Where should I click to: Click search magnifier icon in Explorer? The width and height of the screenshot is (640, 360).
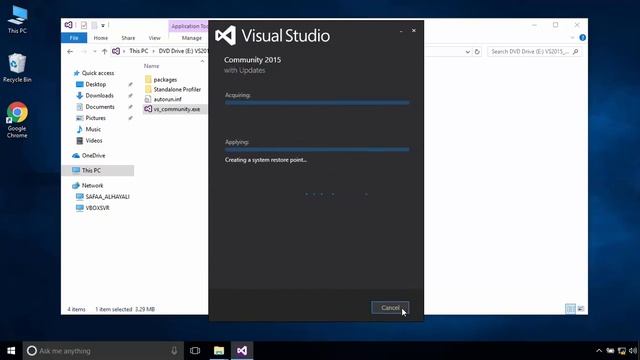[576, 51]
